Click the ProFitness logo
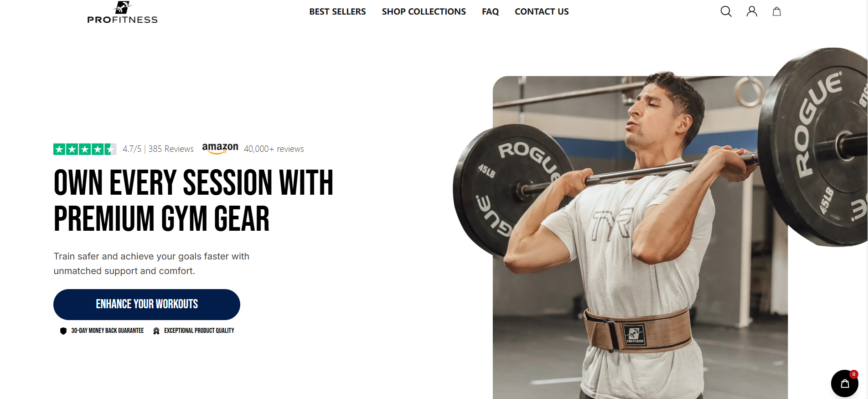The height and width of the screenshot is (399, 868). pos(122,12)
